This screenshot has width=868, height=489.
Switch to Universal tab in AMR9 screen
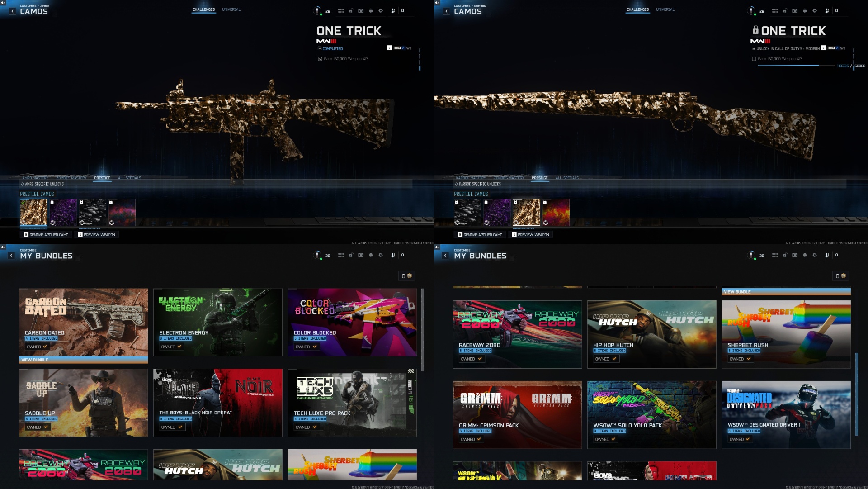point(231,9)
